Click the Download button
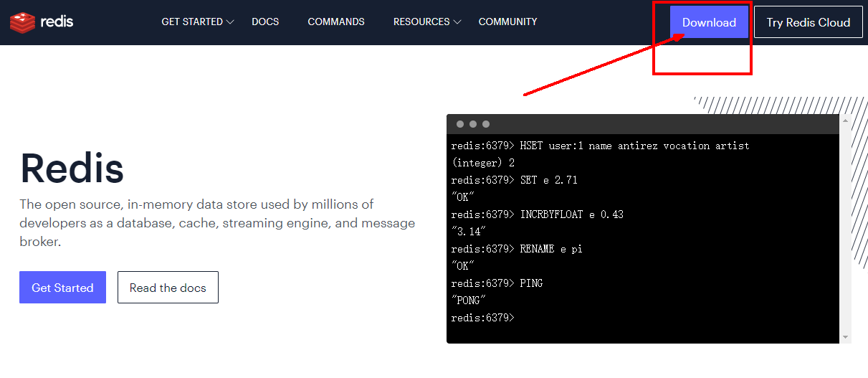This screenshot has width=868, height=378. pos(709,22)
